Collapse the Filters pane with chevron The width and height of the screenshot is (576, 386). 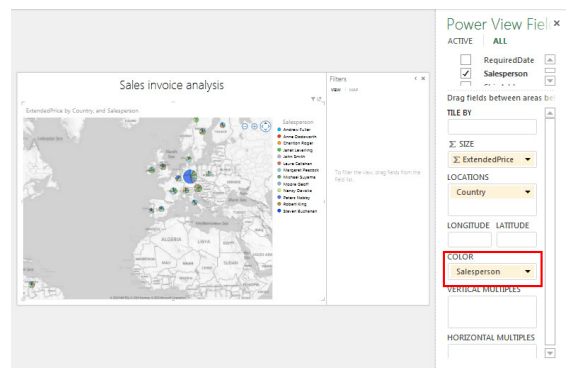click(416, 78)
